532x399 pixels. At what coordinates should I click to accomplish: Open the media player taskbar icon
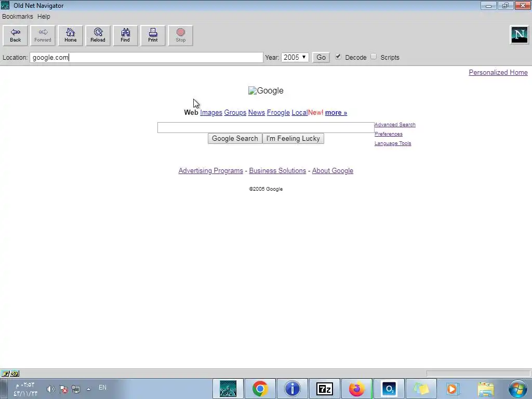point(453,389)
